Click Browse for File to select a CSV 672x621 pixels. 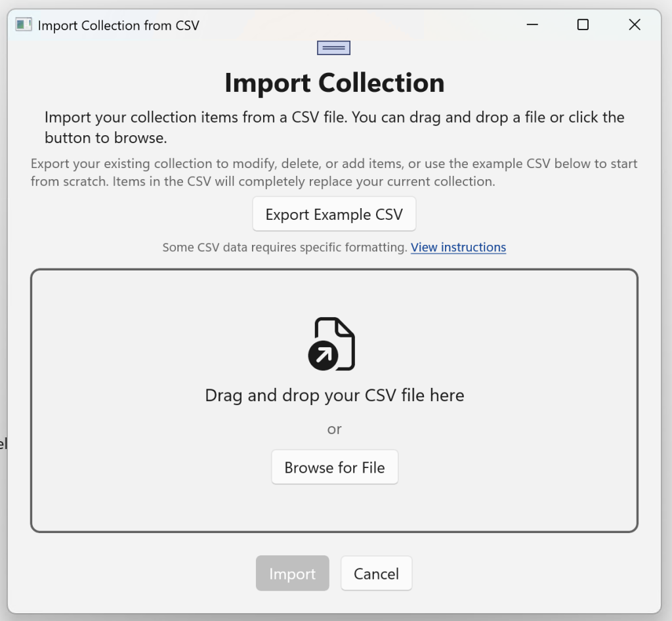coord(335,467)
